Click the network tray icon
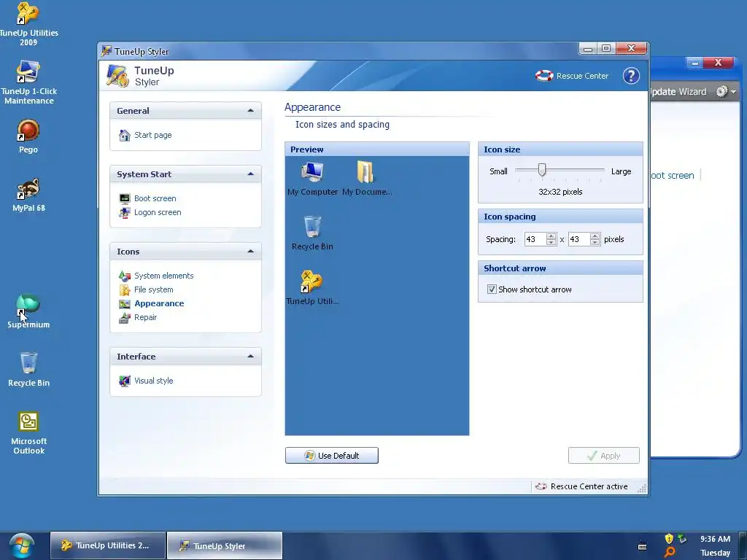 pyautogui.click(x=683, y=539)
